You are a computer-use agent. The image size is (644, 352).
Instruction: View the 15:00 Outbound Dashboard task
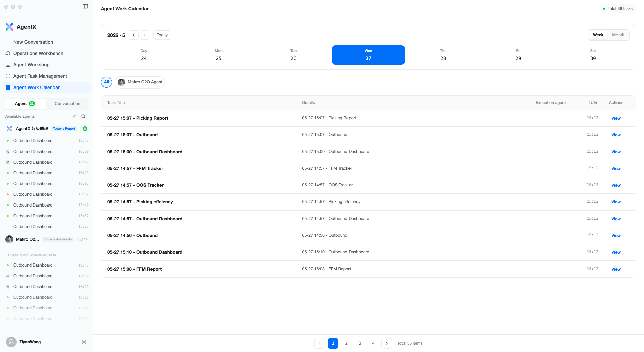[x=616, y=152]
